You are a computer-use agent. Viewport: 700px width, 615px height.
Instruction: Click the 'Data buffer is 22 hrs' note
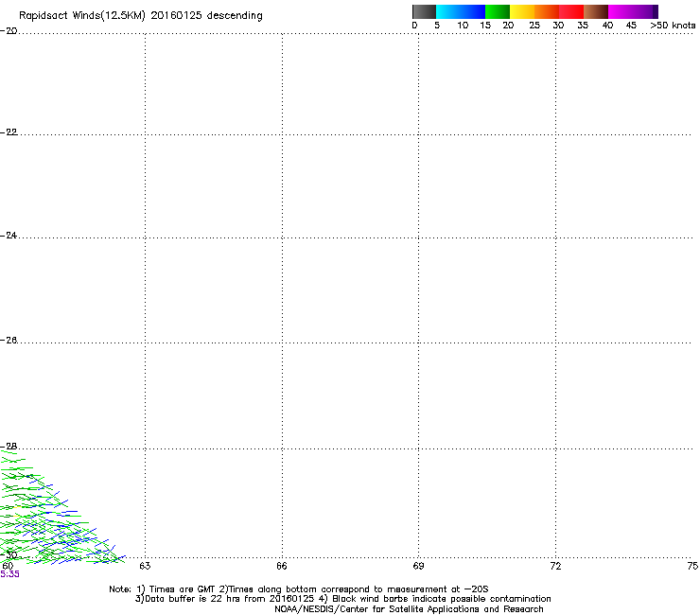(342, 599)
